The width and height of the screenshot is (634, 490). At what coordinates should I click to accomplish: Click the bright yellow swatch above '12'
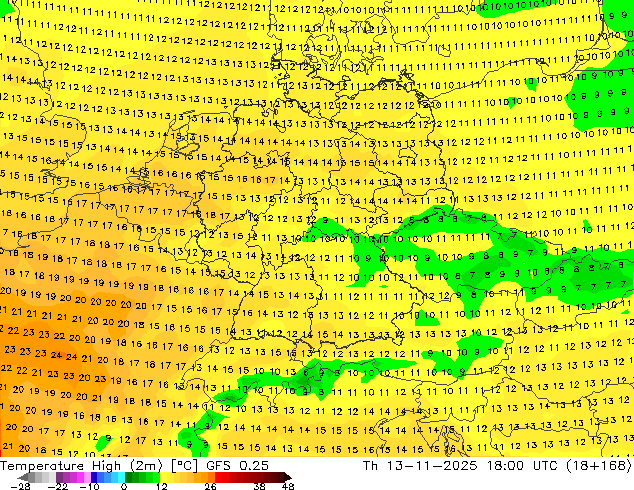[x=163, y=477]
